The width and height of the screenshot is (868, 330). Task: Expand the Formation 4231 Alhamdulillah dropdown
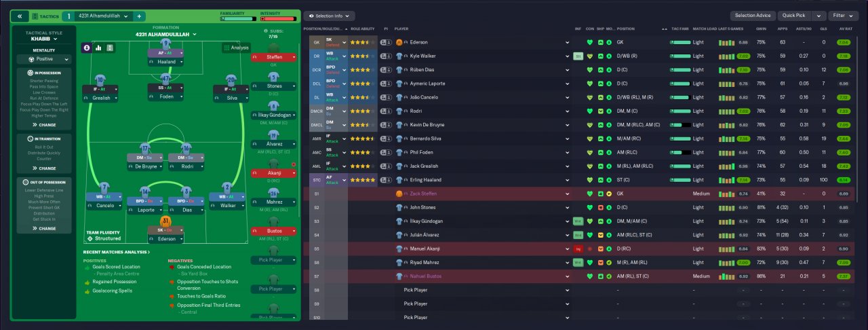pyautogui.click(x=165, y=34)
